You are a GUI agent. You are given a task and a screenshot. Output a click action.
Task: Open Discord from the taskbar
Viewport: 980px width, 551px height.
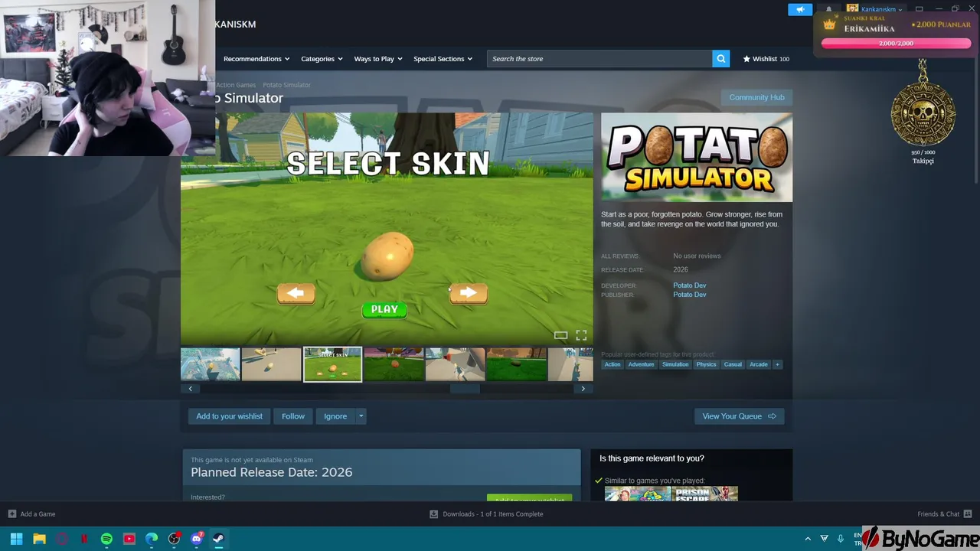pyautogui.click(x=197, y=539)
